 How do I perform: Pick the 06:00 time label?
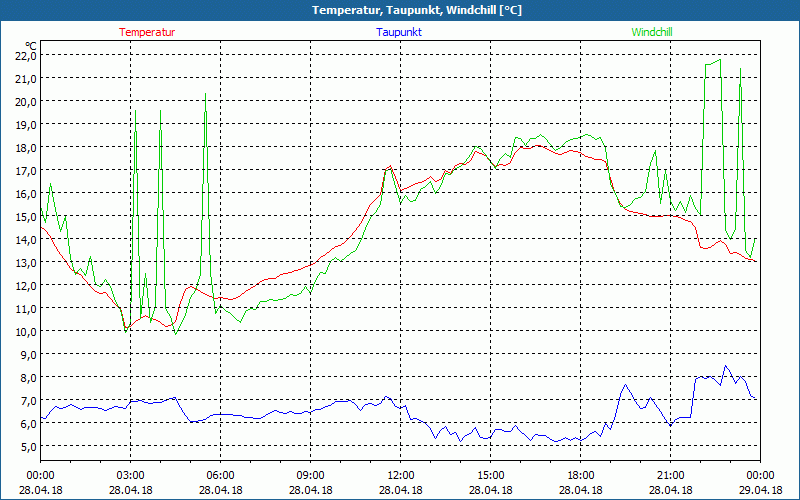(220, 475)
